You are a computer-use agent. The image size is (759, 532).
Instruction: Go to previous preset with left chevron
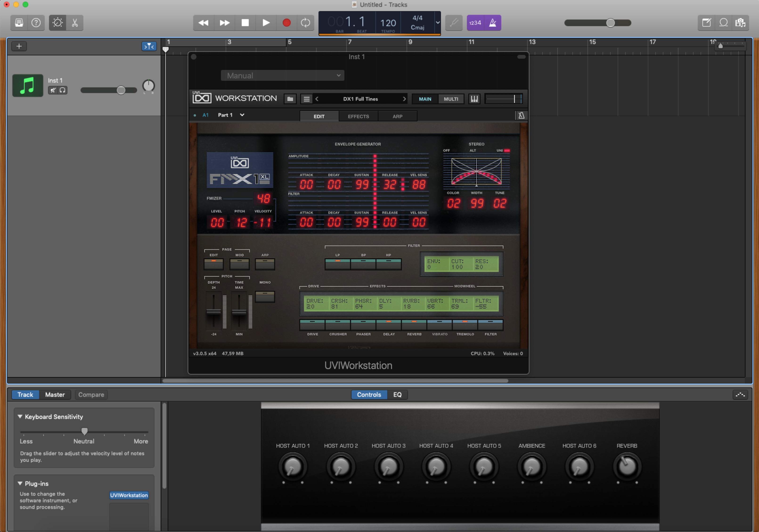click(317, 99)
